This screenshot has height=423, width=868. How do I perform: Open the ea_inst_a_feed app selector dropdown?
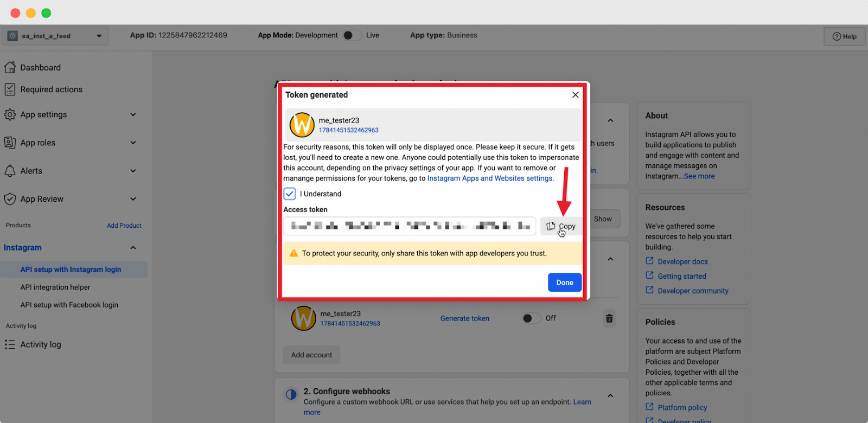[x=55, y=36]
